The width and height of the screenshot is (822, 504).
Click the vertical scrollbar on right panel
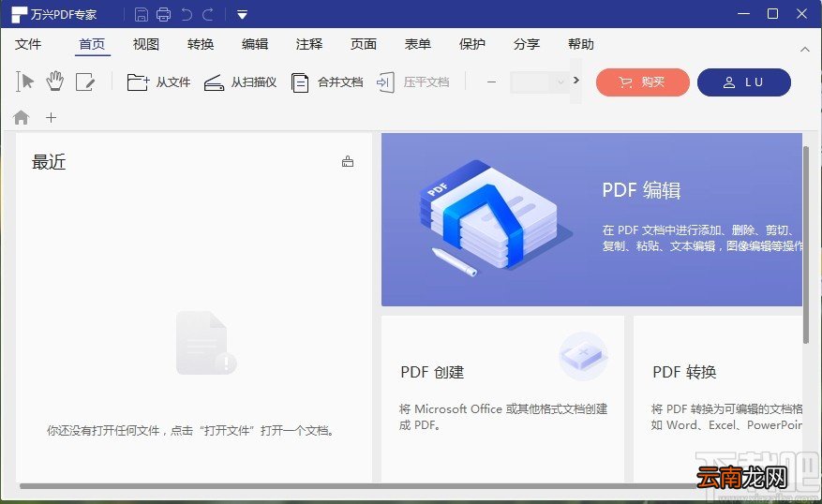click(806, 245)
